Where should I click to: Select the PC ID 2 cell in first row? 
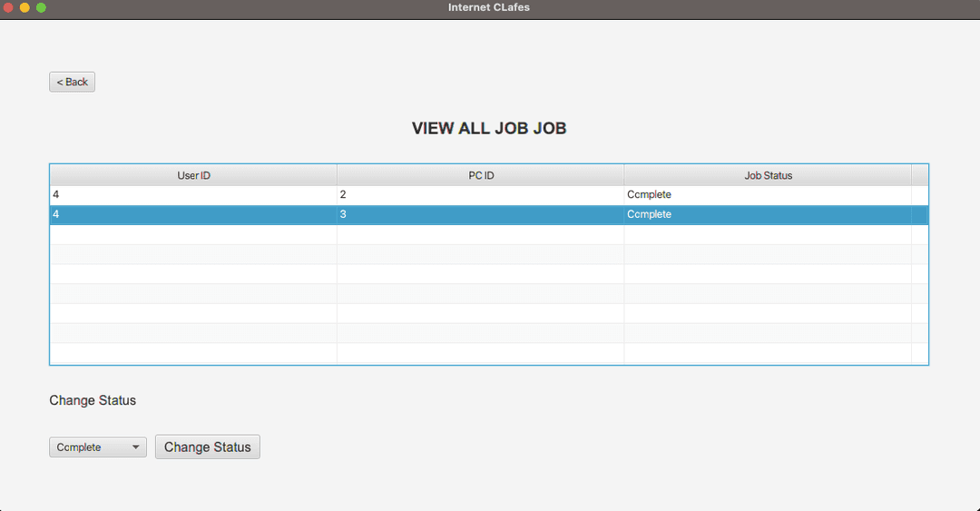(x=480, y=194)
